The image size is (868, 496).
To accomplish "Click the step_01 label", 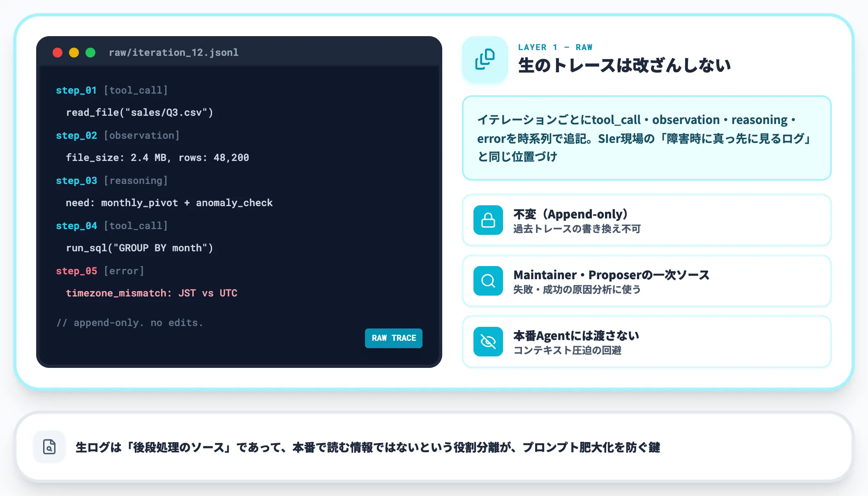I will (76, 90).
